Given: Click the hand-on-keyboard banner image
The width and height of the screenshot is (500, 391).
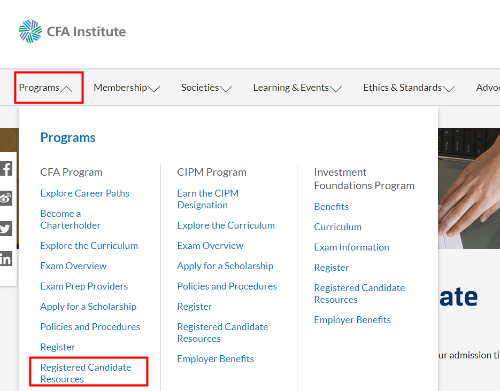Looking at the screenshot, I should 469,188.
